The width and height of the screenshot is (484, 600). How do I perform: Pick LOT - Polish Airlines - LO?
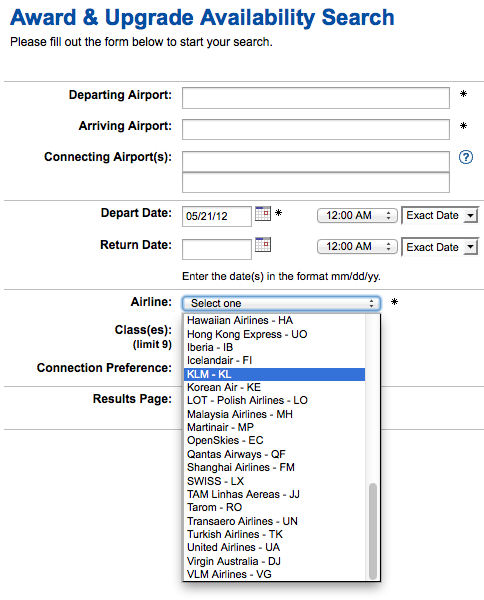[x=274, y=400]
